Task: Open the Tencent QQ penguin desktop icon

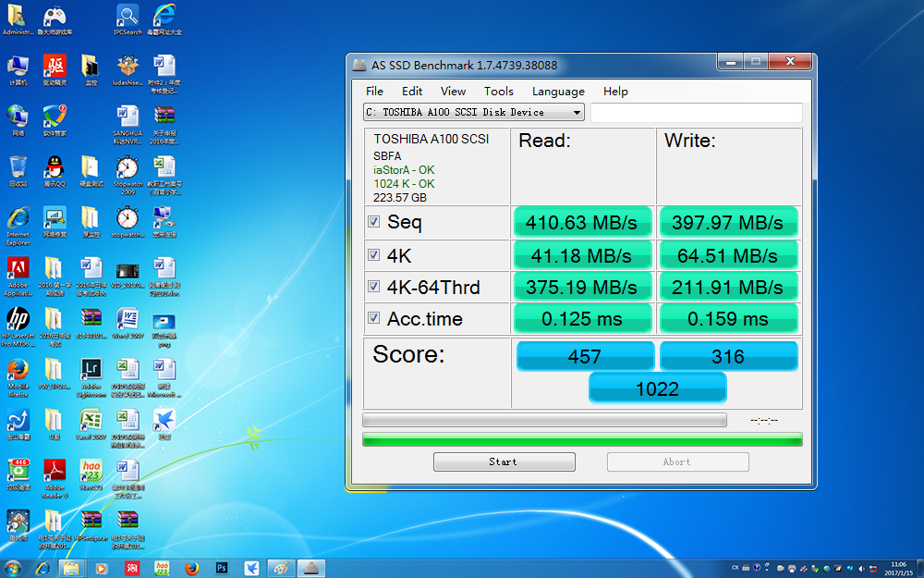Action: [55, 171]
